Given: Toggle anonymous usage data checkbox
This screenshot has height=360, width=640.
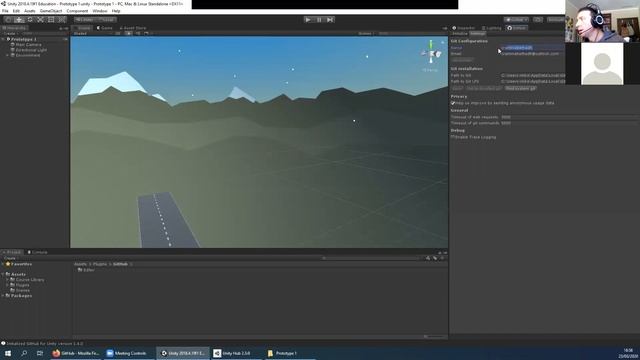Looking at the screenshot, I should [x=453, y=103].
